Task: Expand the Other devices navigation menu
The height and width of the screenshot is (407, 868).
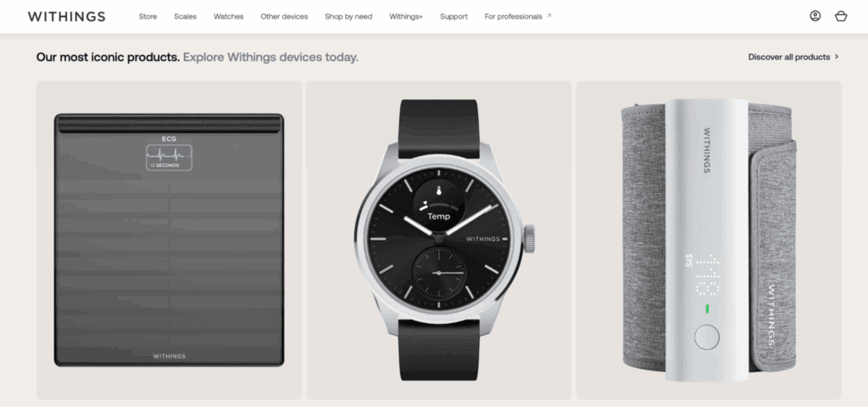Action: point(284,17)
